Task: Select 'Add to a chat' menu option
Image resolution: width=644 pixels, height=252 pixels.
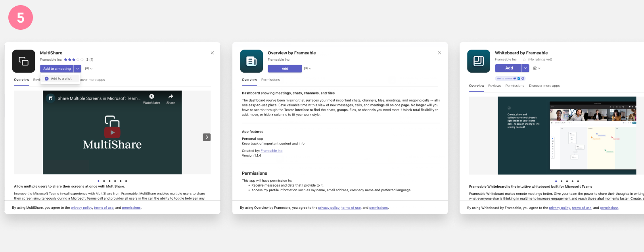Action: point(60,79)
